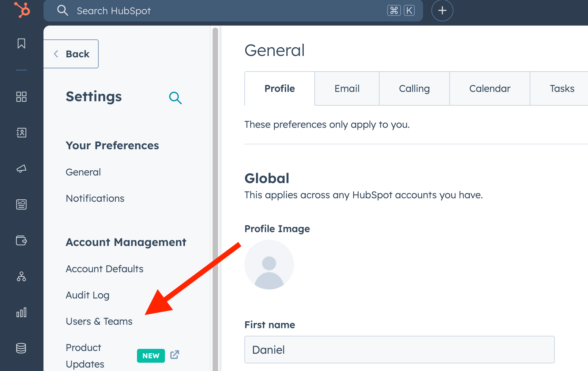Click 'These preferences only apply to you.' text
The height and width of the screenshot is (371, 588).
[327, 124]
